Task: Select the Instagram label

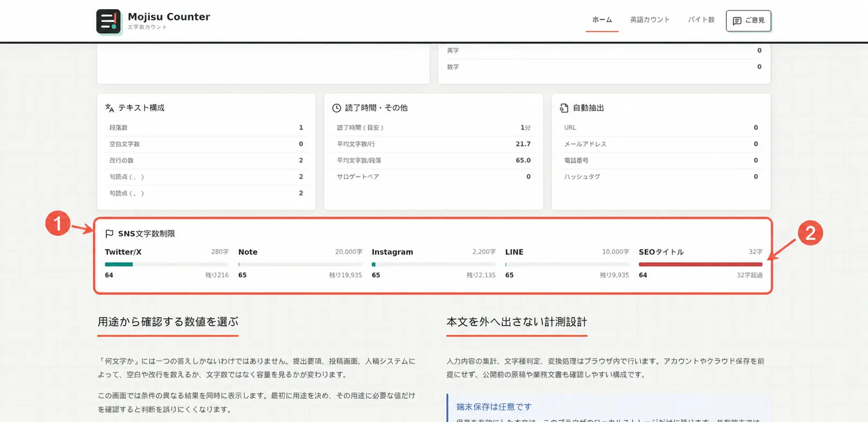Action: [392, 252]
